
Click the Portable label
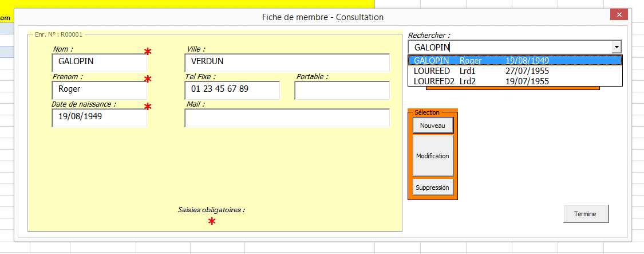(313, 77)
